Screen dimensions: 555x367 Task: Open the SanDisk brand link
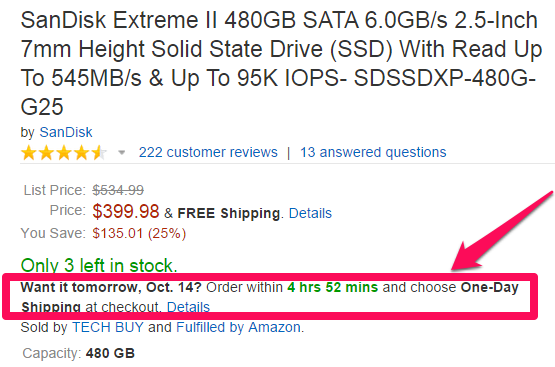tap(66, 132)
